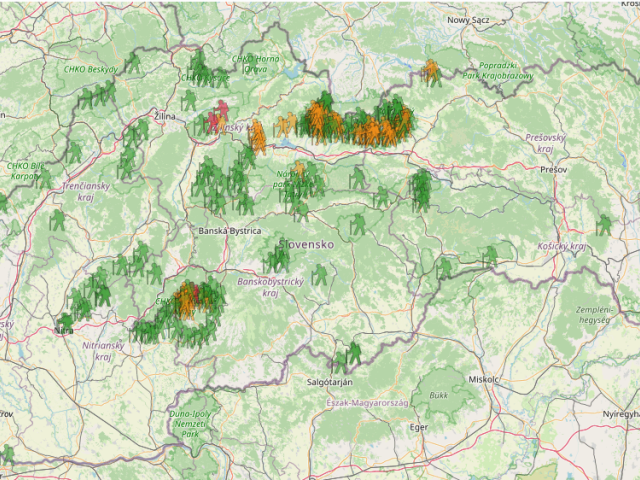Viewport: 640px width, 480px height.
Task: Click the Eger city label
Action: pyautogui.click(x=419, y=427)
